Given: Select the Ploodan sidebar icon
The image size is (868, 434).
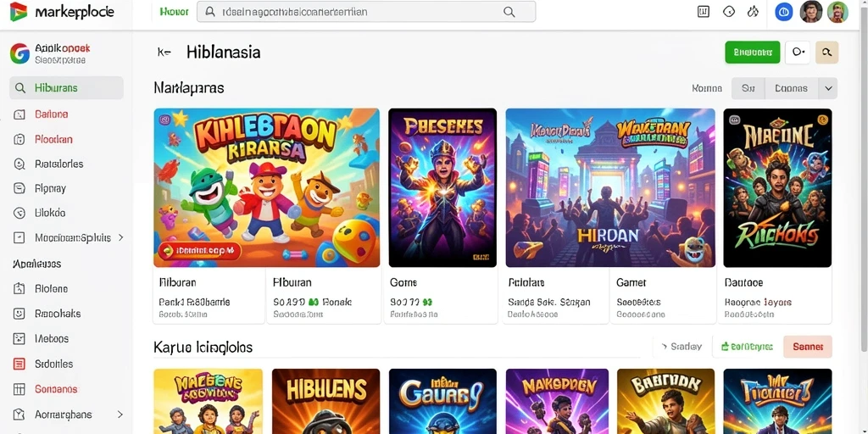Looking at the screenshot, I should point(19,140).
